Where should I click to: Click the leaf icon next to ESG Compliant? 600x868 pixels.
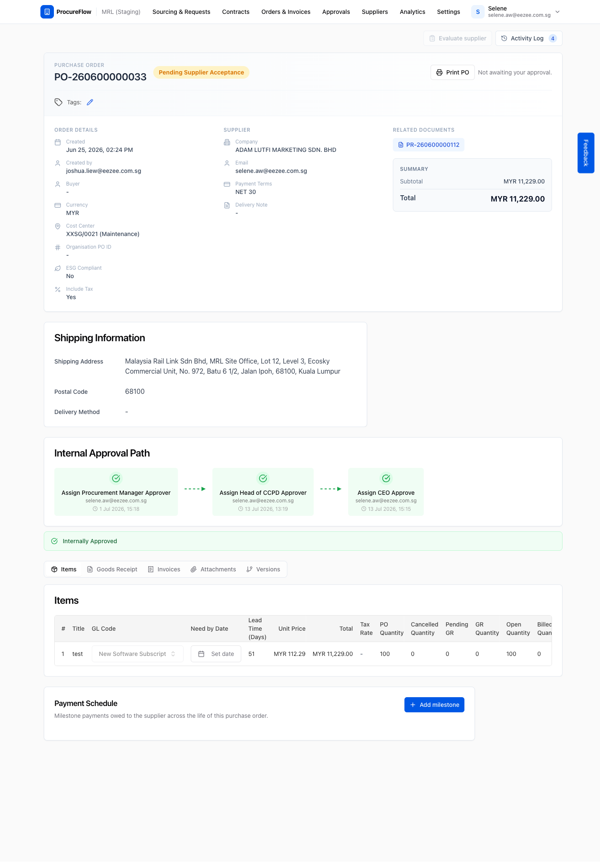click(58, 268)
